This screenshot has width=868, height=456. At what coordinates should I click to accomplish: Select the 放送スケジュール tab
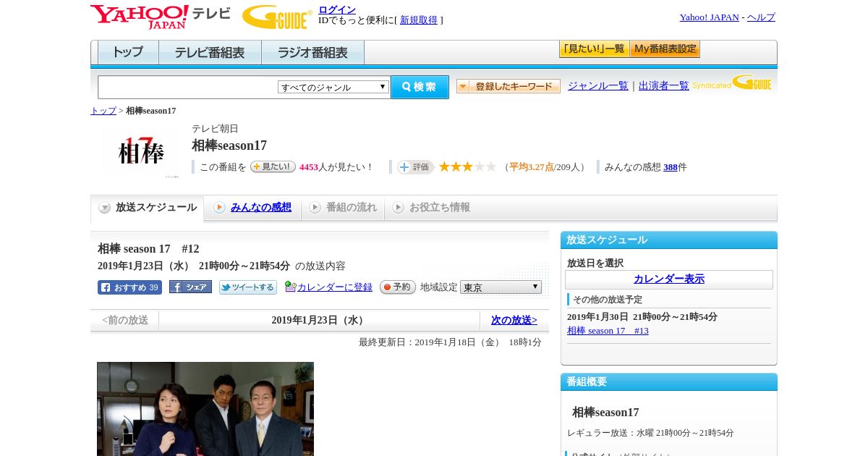click(x=148, y=208)
